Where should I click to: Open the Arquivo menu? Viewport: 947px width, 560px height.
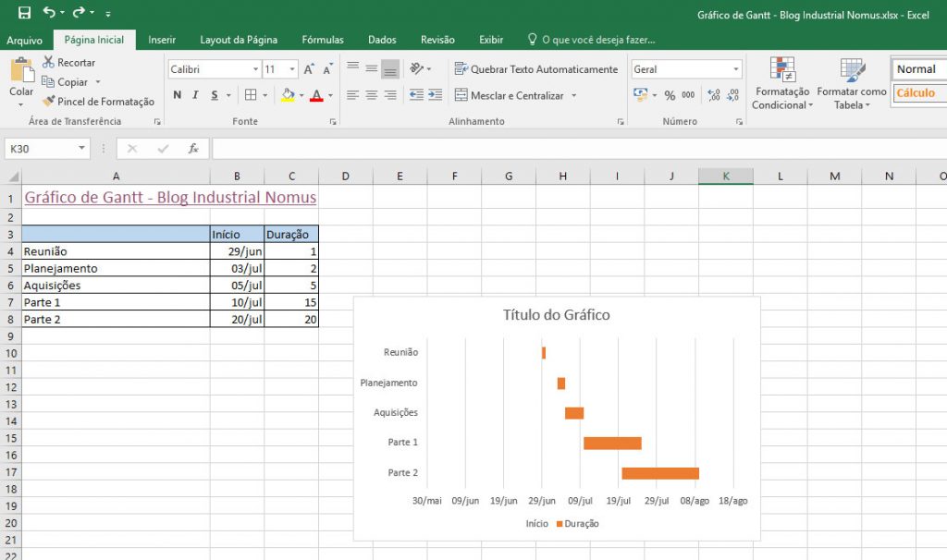25,40
